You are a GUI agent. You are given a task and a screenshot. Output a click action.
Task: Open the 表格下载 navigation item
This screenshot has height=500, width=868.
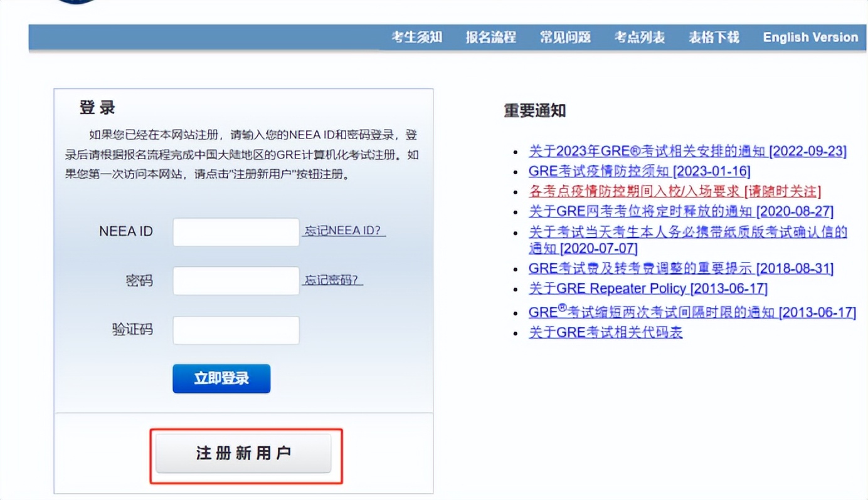[x=712, y=37]
